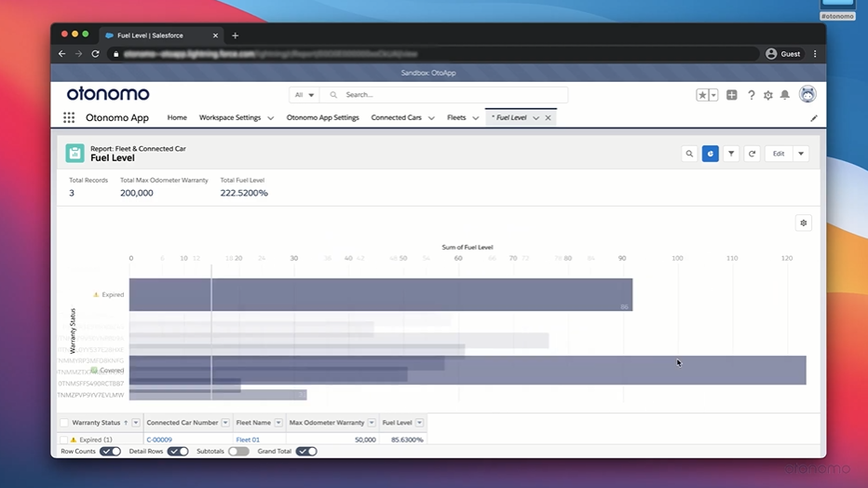Image resolution: width=868 pixels, height=488 pixels.
Task: Enable the Subtotals switch
Action: [238, 452]
